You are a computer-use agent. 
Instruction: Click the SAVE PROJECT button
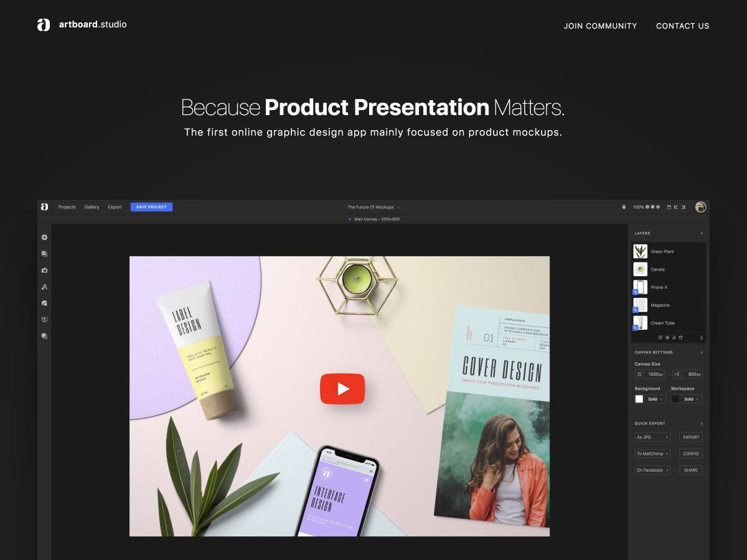click(151, 207)
